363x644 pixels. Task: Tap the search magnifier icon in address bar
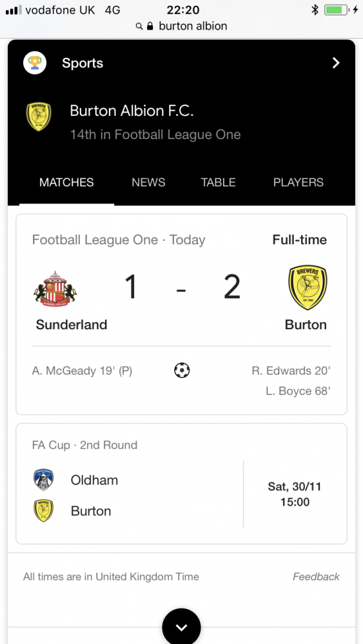(x=139, y=26)
